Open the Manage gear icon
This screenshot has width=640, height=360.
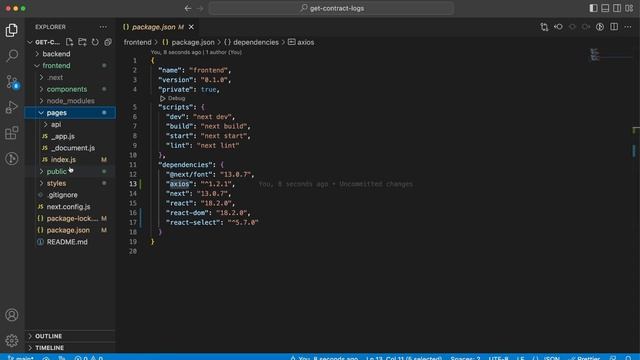(x=12, y=340)
